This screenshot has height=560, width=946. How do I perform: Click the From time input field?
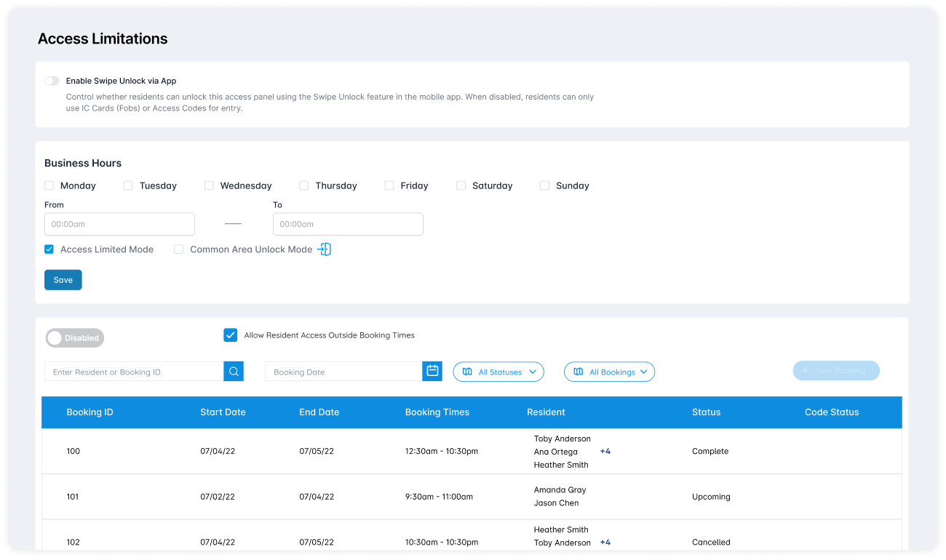tap(119, 225)
